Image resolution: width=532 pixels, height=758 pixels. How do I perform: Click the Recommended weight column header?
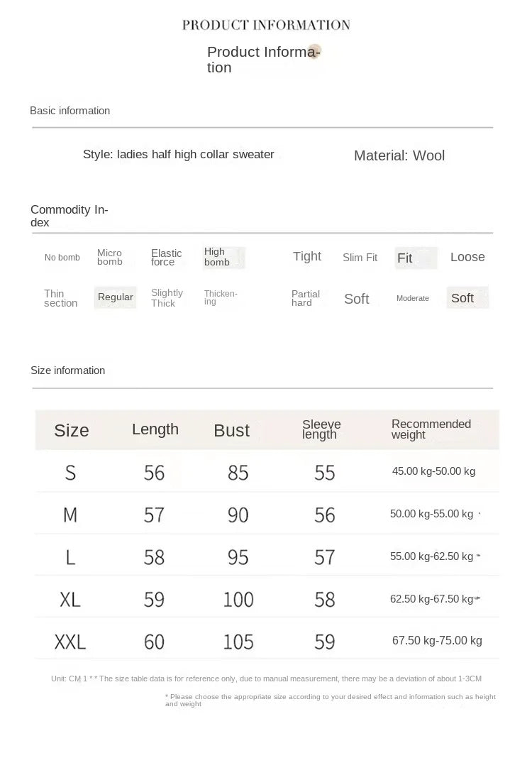[431, 429]
